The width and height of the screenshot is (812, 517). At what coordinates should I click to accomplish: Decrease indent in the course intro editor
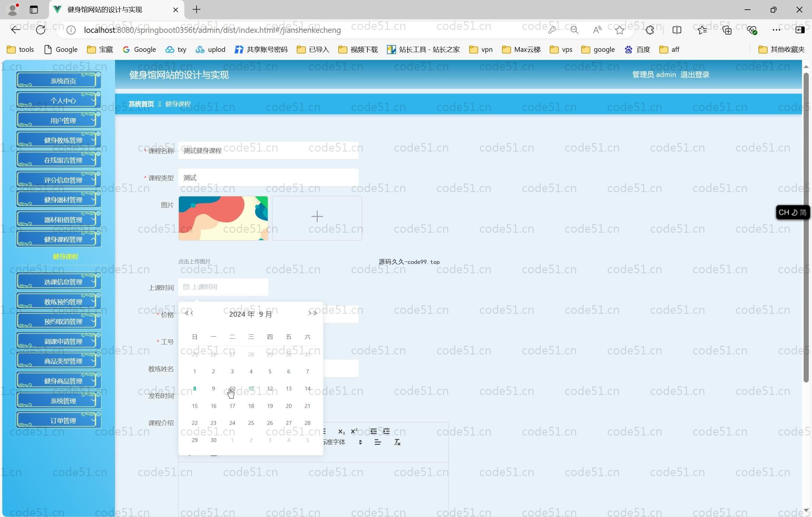click(x=373, y=431)
